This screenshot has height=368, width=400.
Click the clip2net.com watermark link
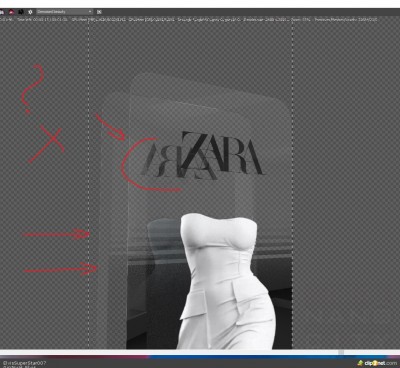(380, 363)
